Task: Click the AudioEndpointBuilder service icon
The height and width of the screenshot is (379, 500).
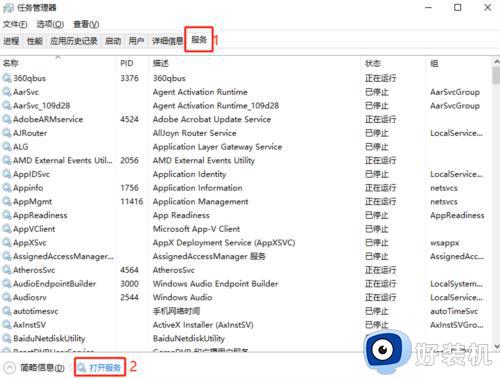Action: coord(7,283)
